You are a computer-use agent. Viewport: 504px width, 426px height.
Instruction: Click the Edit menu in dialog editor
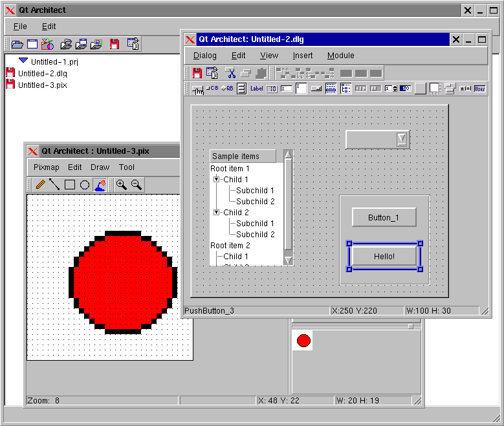(x=238, y=56)
